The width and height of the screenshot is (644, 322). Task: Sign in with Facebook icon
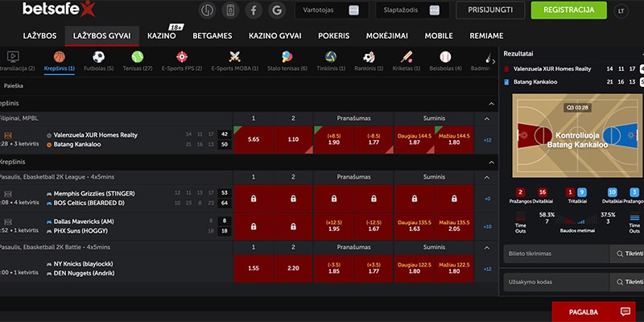tap(254, 10)
